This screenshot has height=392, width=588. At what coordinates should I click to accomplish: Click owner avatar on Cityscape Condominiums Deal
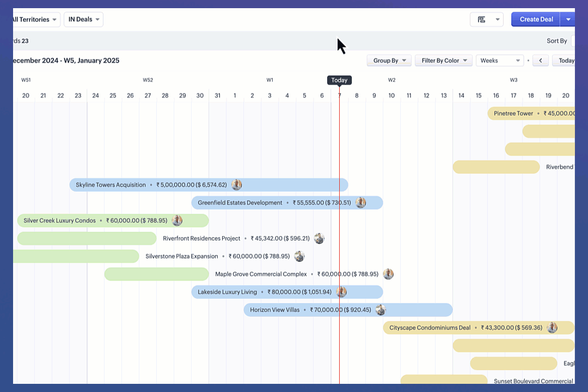(x=552, y=328)
